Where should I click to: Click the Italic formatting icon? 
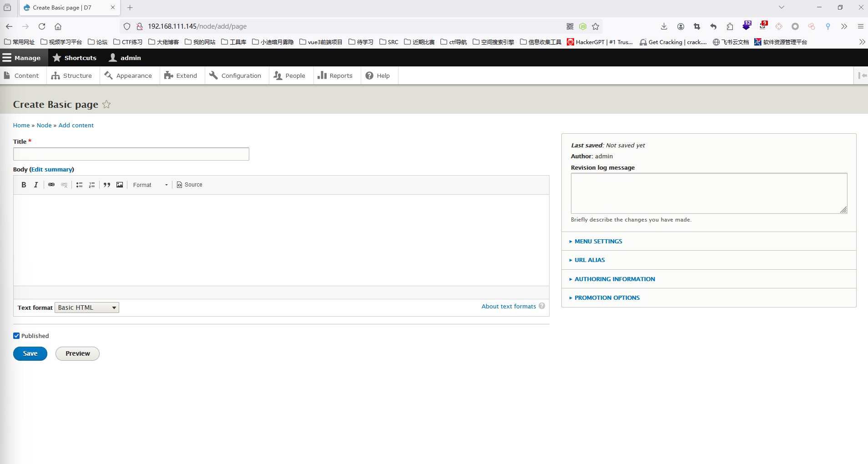(36, 185)
